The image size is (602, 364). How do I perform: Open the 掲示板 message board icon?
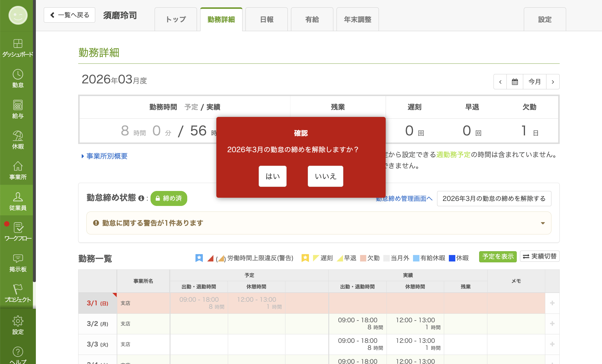[x=18, y=259]
